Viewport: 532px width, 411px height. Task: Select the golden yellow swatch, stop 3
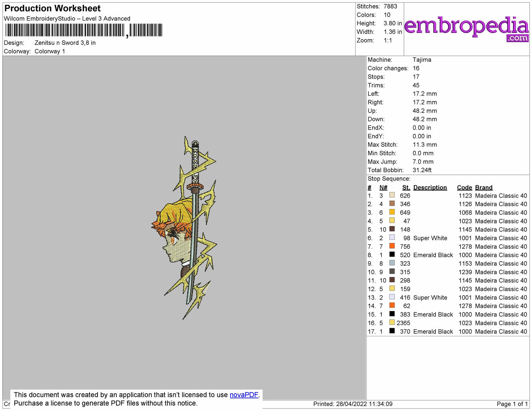click(x=392, y=212)
